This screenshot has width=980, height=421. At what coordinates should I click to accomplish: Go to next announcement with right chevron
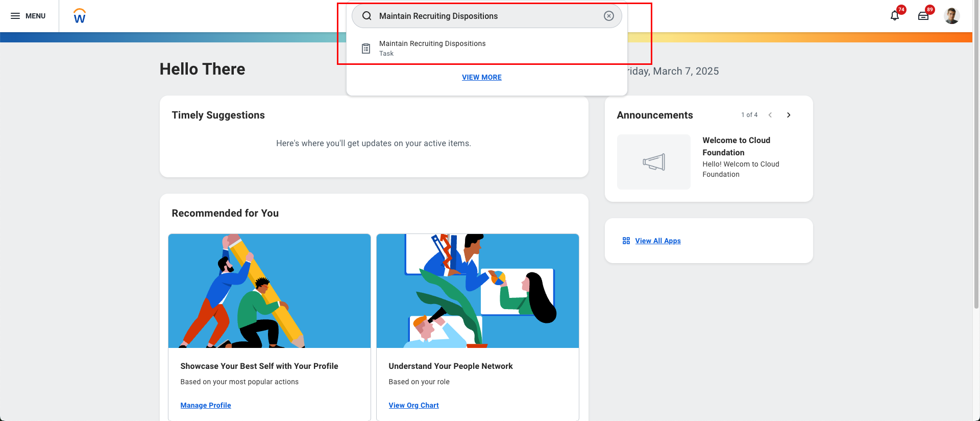coord(789,115)
